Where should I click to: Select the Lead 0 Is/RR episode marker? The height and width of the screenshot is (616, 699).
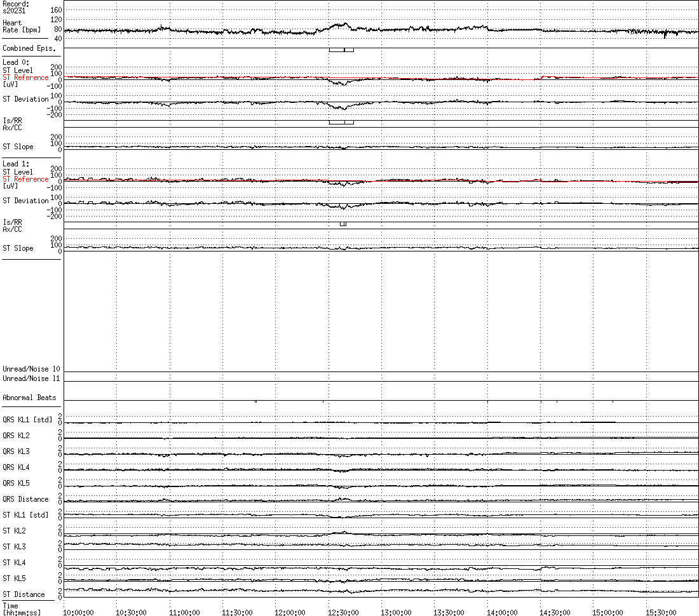point(341,123)
